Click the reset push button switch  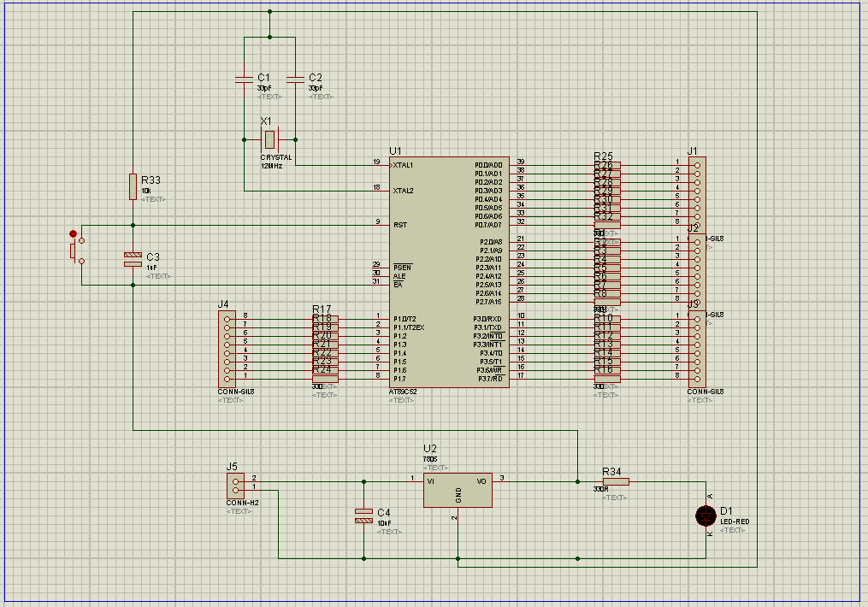(73, 250)
